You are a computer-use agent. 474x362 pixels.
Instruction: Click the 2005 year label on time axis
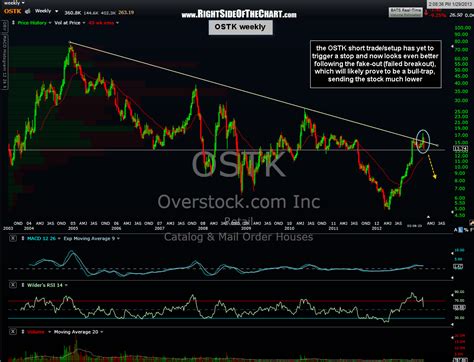73,228
